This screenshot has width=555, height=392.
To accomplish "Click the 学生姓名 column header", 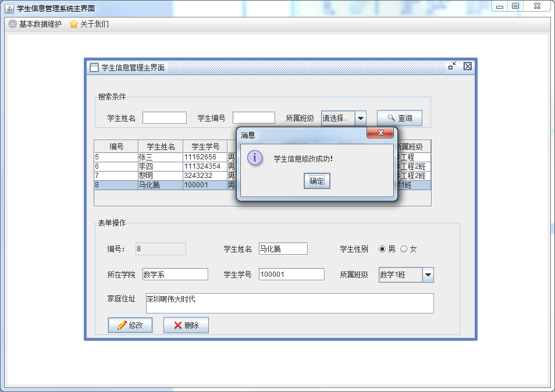I will 161,147.
